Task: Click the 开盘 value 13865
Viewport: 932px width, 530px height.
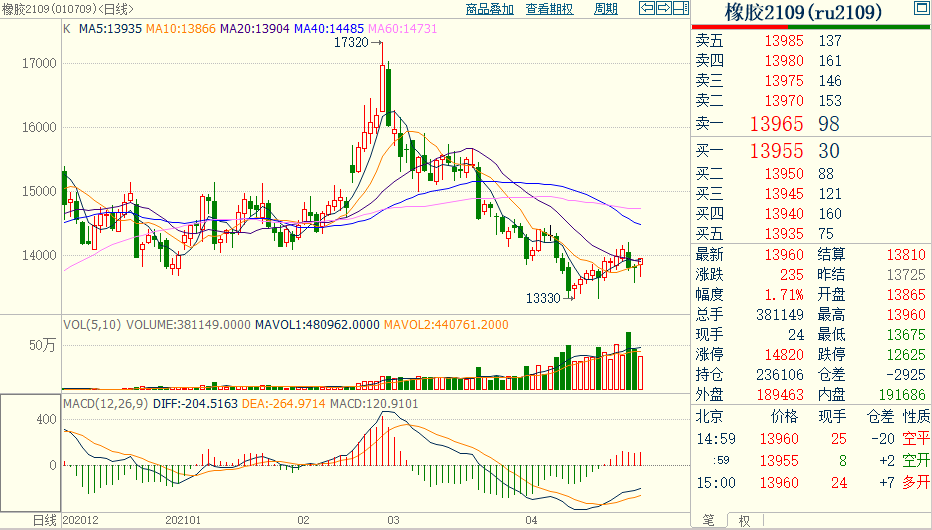Action: coord(906,295)
